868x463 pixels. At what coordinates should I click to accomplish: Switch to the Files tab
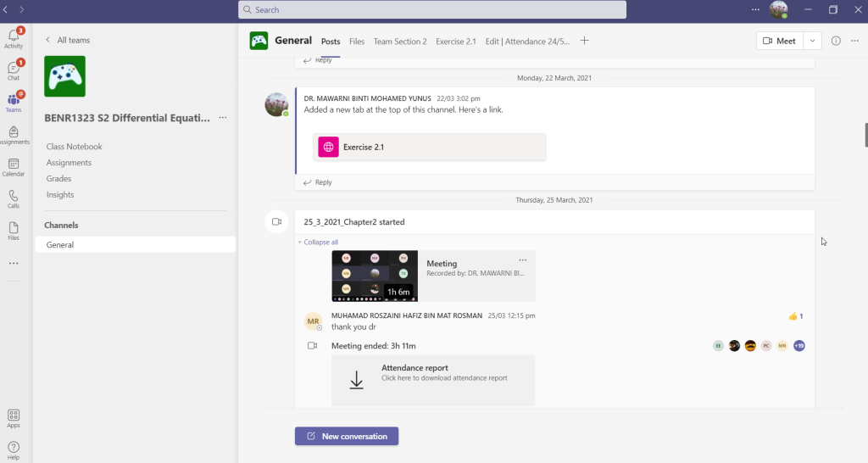[357, 42]
